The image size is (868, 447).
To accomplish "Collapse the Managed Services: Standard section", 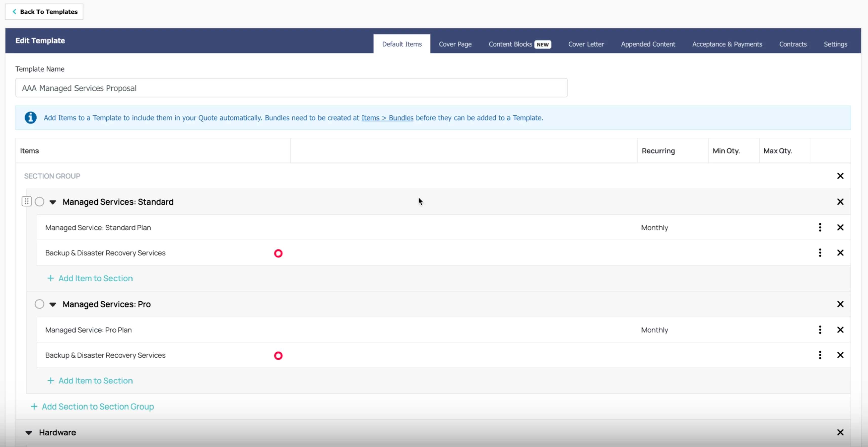I will click(53, 202).
